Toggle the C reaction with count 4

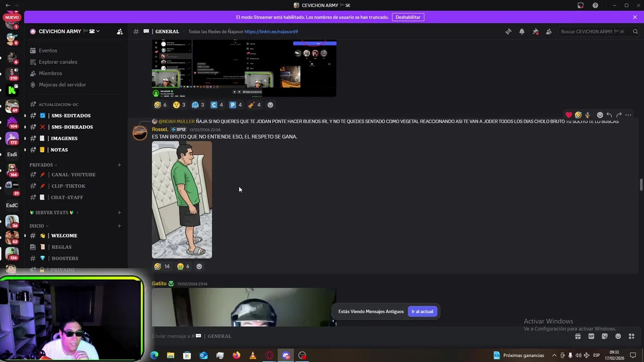pyautogui.click(x=217, y=105)
